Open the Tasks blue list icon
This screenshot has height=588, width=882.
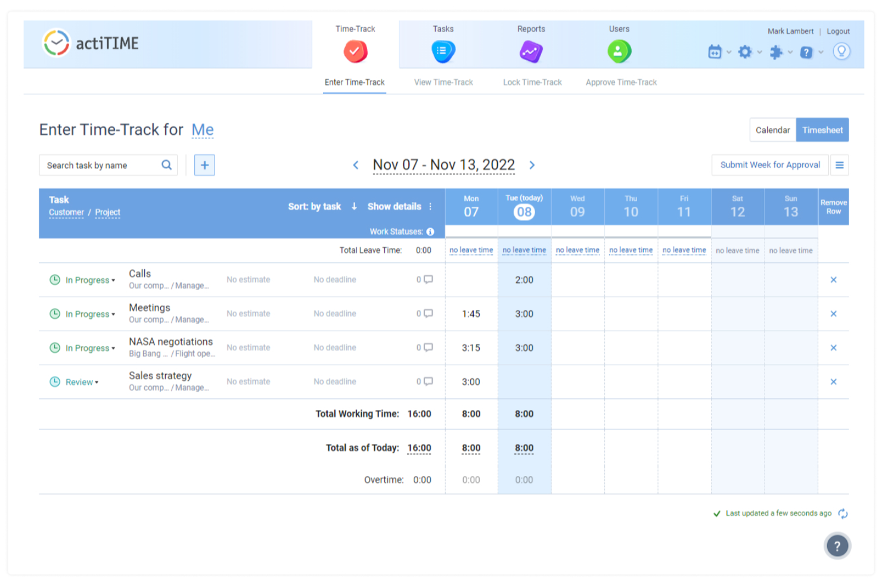pos(443,51)
